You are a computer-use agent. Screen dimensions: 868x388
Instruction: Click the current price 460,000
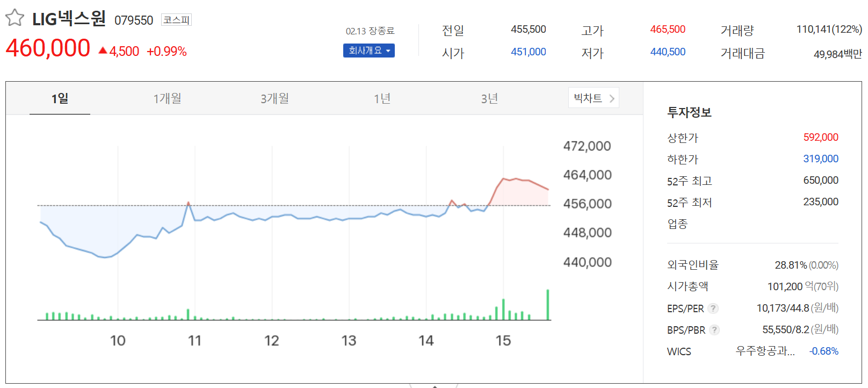click(x=48, y=48)
